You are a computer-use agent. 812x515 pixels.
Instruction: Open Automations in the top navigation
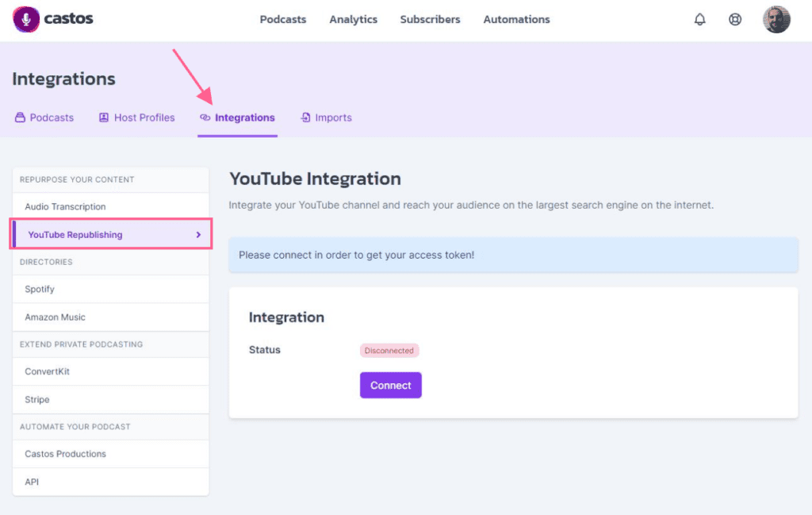(x=516, y=19)
